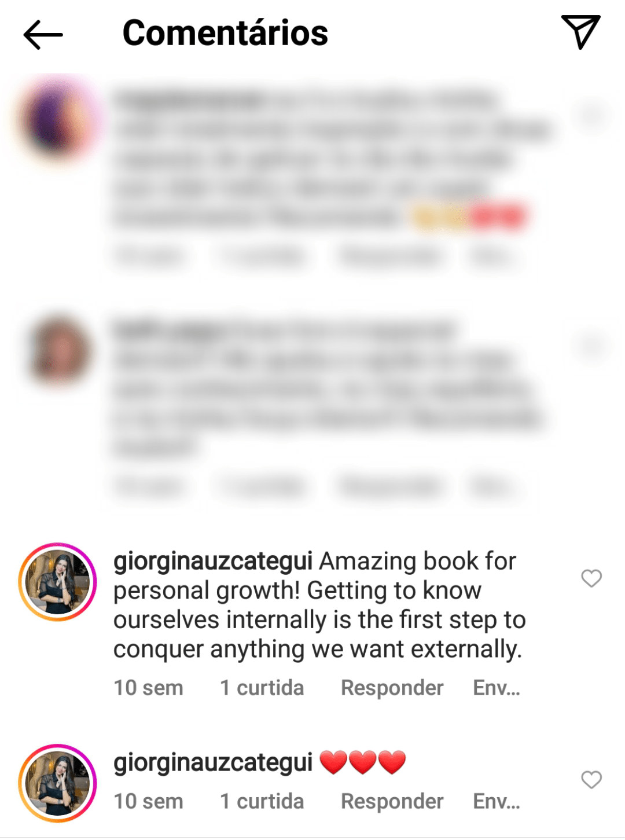Open giorginauzcategui username in hearts comment
Viewport: 625px width, 840px height.
click(x=213, y=764)
